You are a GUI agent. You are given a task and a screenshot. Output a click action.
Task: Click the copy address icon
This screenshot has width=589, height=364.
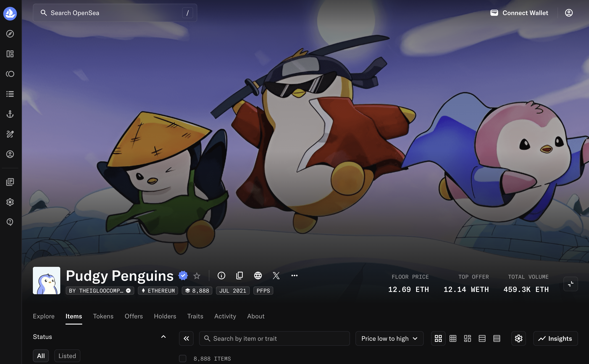(x=239, y=276)
